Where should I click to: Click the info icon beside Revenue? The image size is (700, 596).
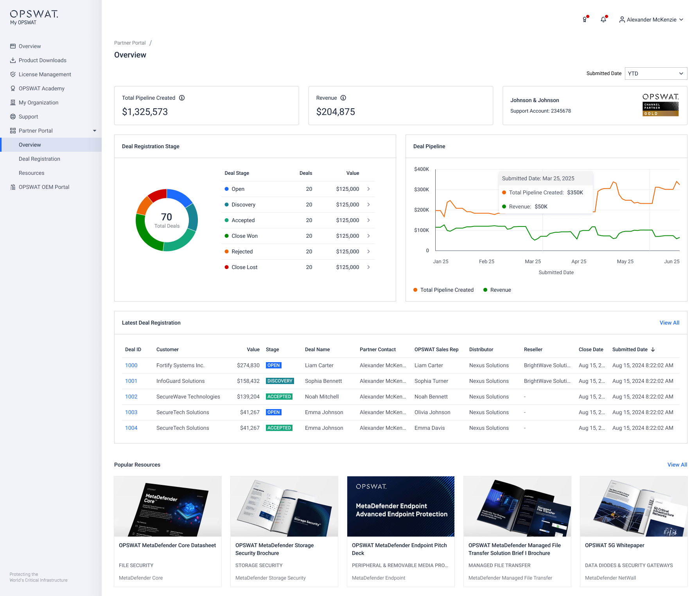click(x=343, y=98)
